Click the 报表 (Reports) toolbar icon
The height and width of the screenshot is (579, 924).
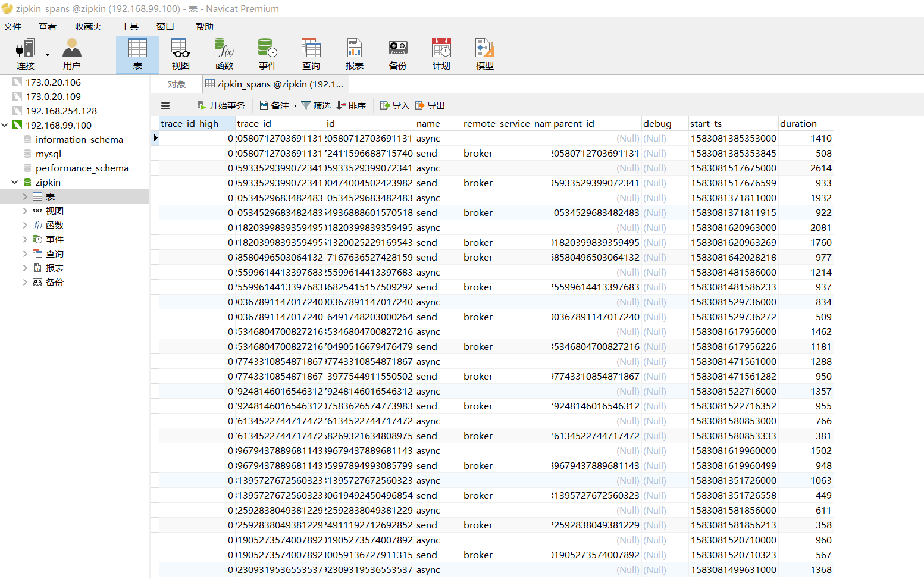354,54
